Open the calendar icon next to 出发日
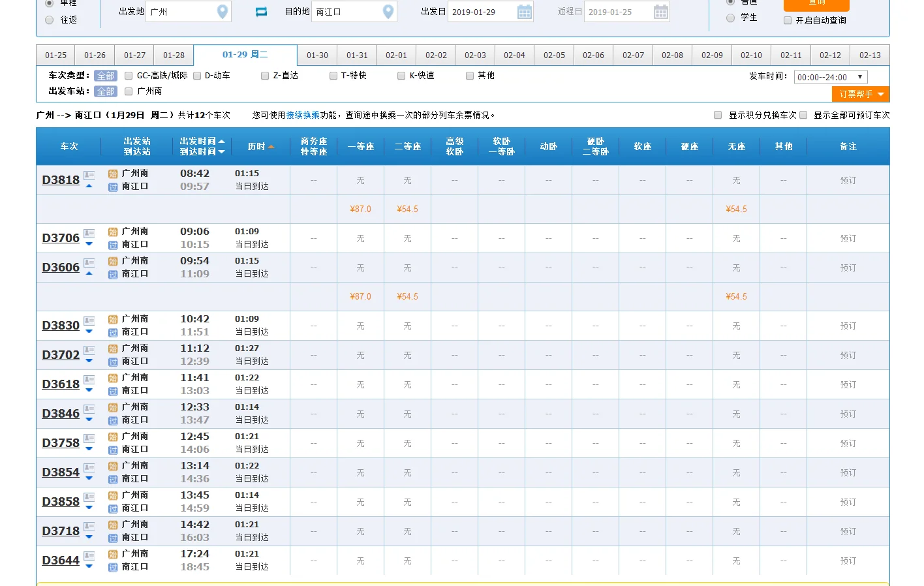This screenshot has height=586, width=924. pos(525,11)
